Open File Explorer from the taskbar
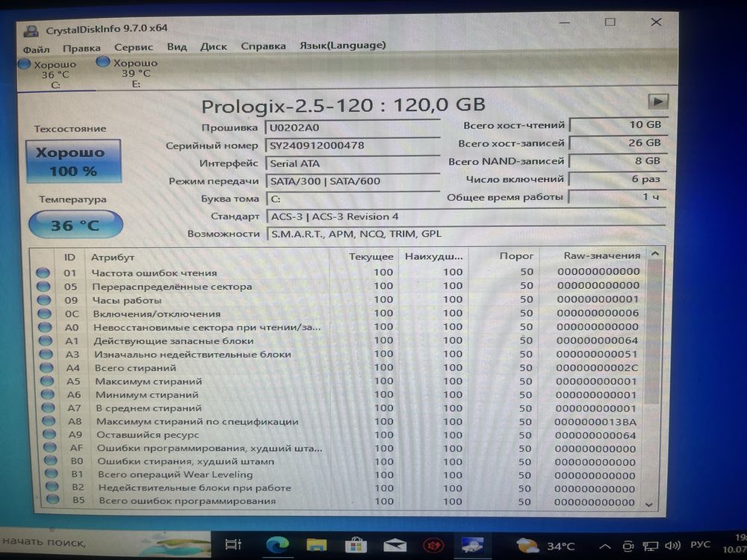Viewport: 747px width, 560px height. tap(316, 545)
